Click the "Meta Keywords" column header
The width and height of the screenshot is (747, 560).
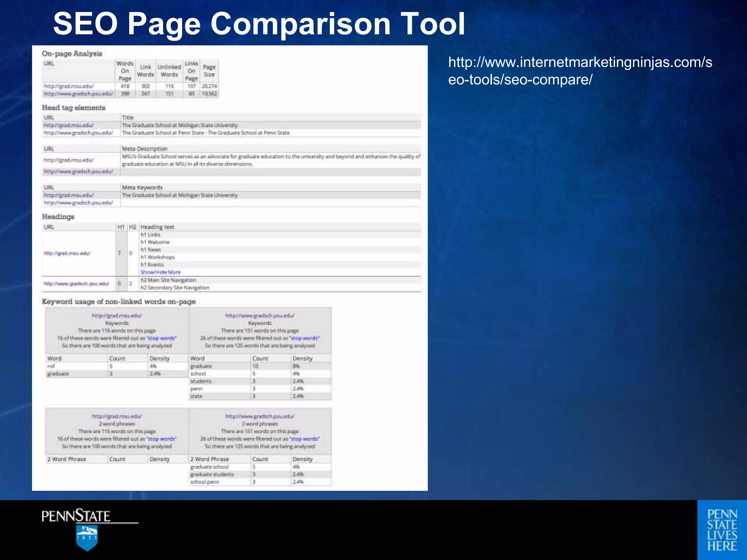142,187
